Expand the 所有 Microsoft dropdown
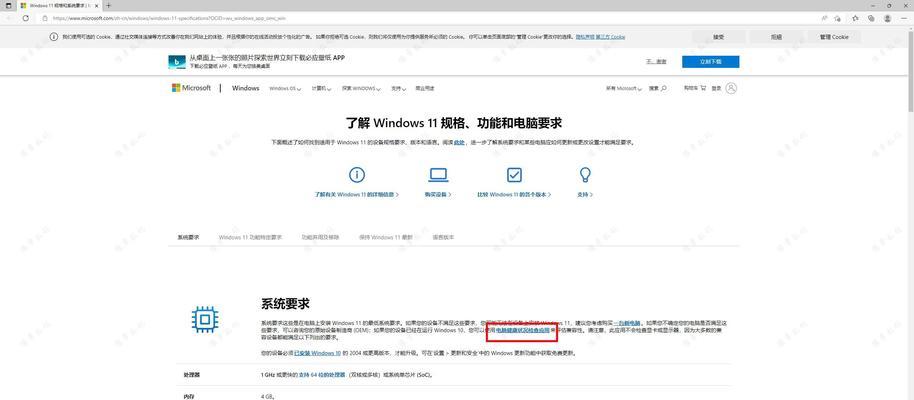The image size is (914, 400). 623,89
